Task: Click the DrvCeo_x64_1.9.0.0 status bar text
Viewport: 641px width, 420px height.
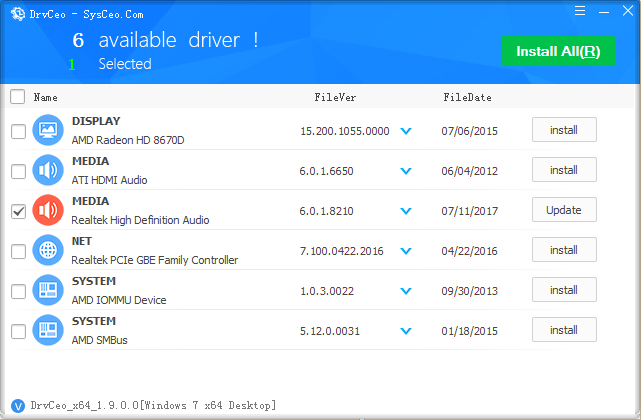Action: (153, 405)
